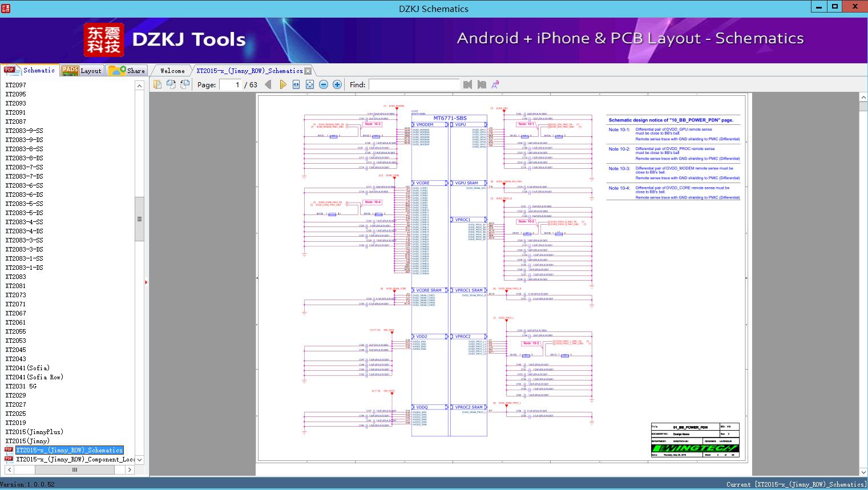Select XT2093 in the model list

pyautogui.click(x=16, y=103)
